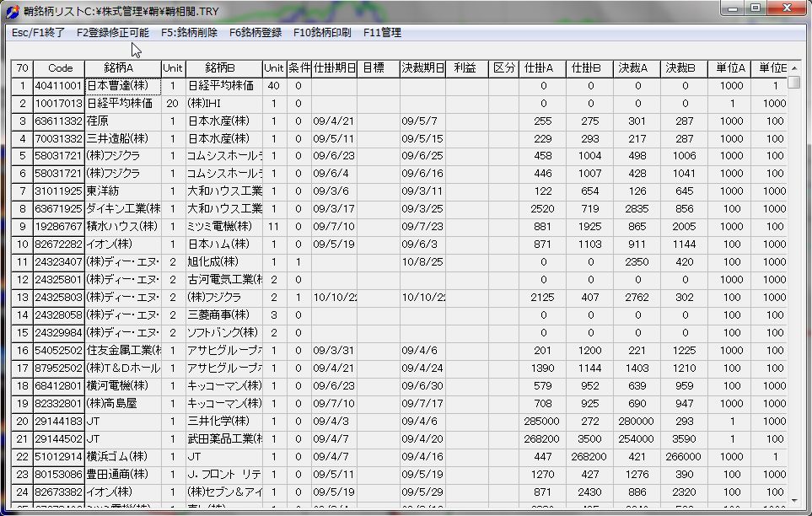
Task: Click row number 5 header
Action: [22, 156]
